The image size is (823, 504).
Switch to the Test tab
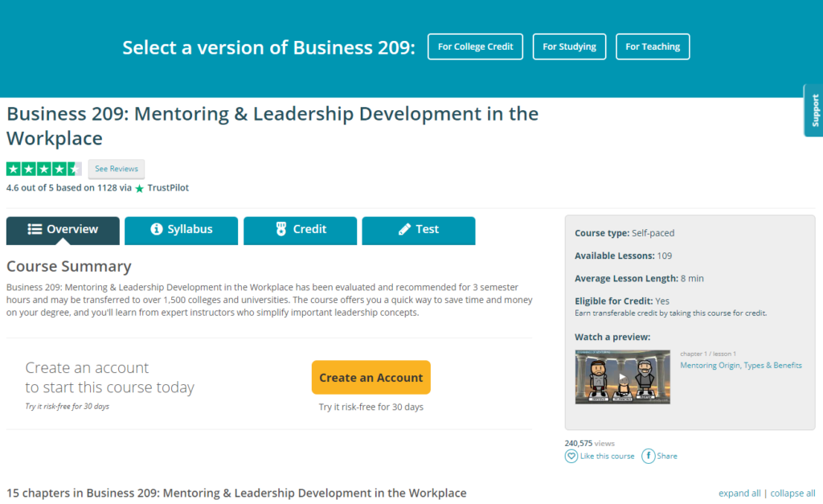[418, 230]
